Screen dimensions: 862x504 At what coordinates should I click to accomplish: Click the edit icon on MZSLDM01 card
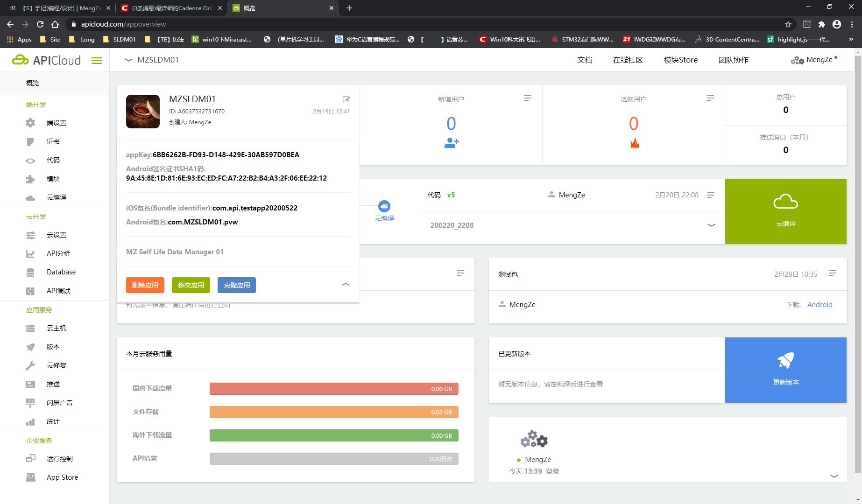(346, 99)
